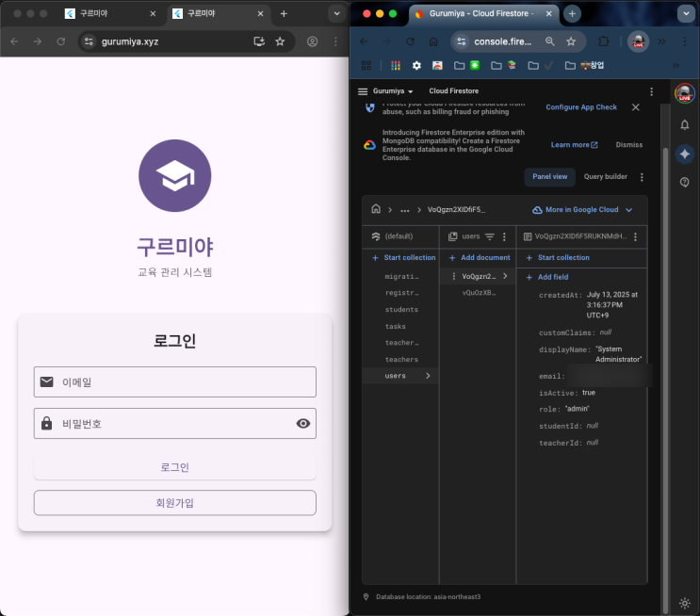This screenshot has width=700, height=616.
Task: Expand the VoQgzn2… document chevron
Action: tap(505, 276)
